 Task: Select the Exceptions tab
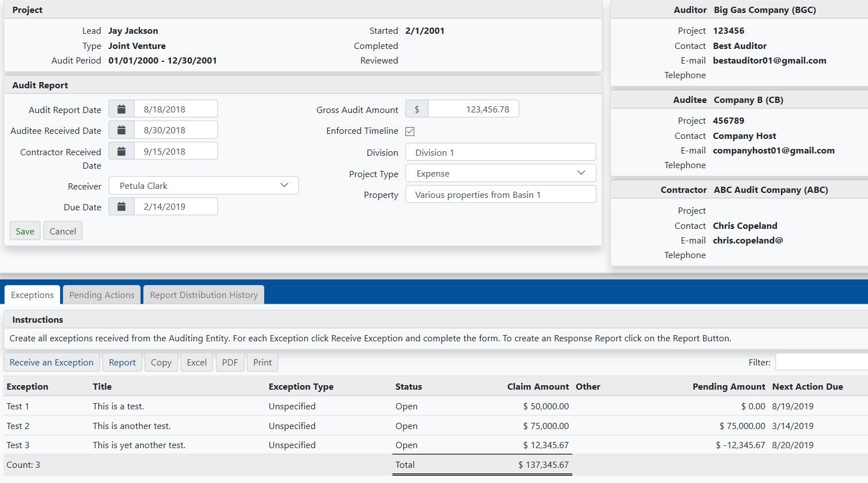[x=32, y=295]
